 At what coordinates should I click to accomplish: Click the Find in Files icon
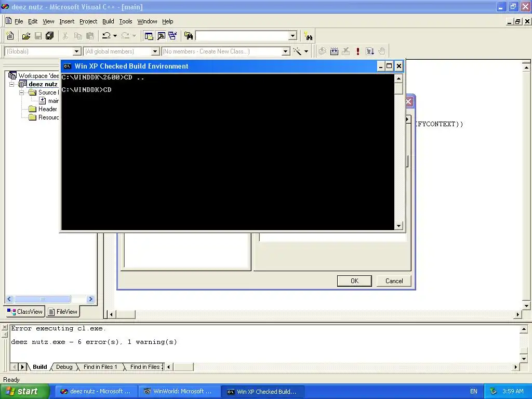pyautogui.click(x=189, y=36)
